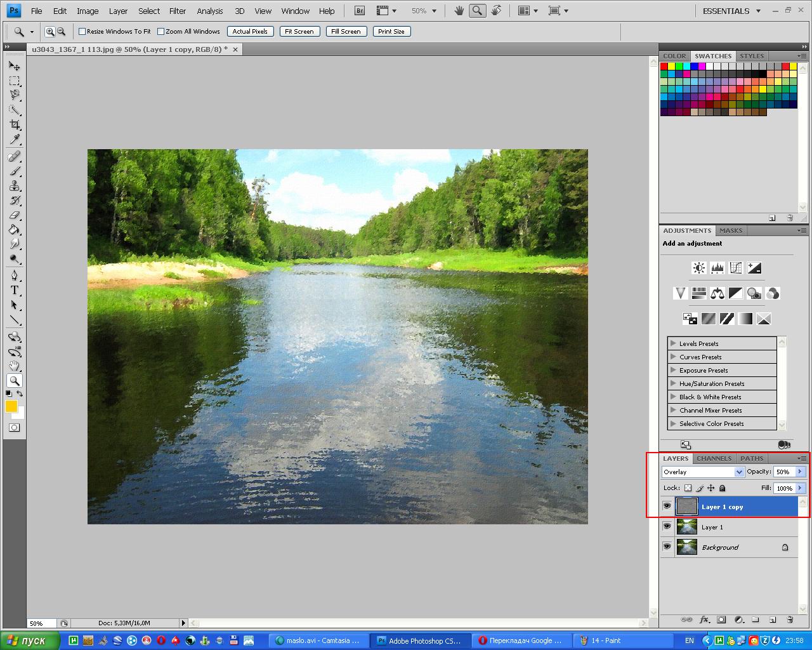Add a Curves adjustment from the icons

(x=736, y=268)
